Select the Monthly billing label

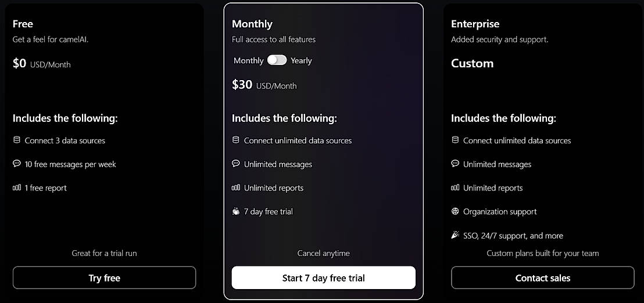tap(248, 60)
